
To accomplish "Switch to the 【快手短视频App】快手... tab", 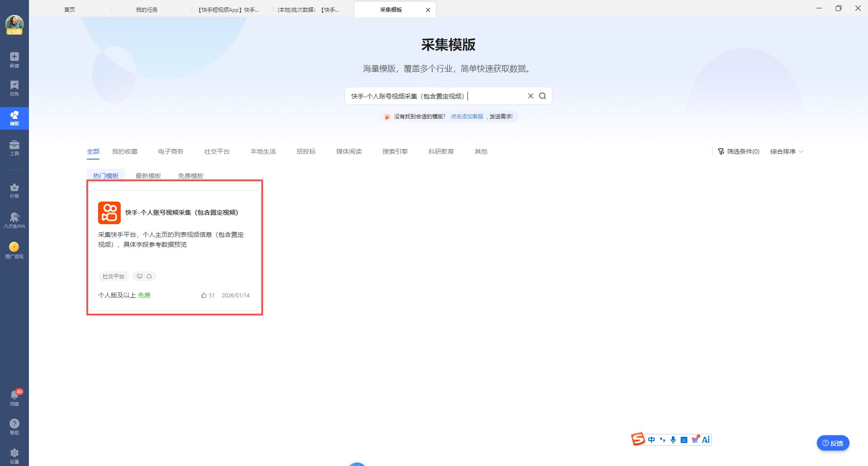I will click(x=228, y=10).
